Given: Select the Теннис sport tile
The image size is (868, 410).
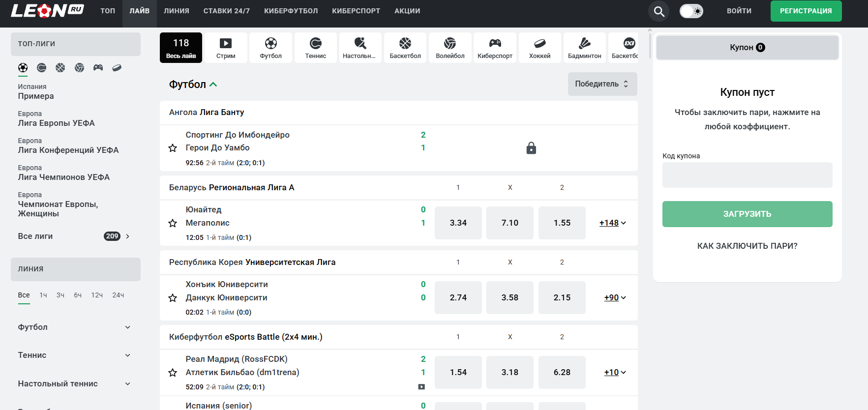Looking at the screenshot, I should click(x=315, y=48).
